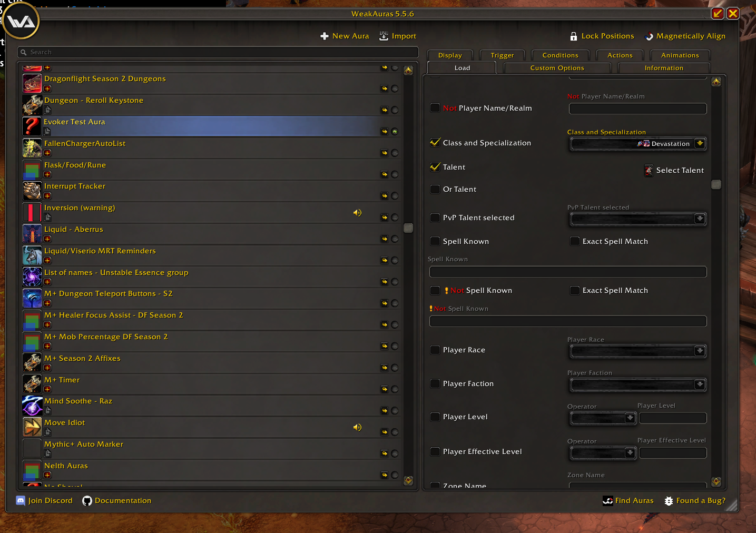Open the Devastation specialization dropdown
The width and height of the screenshot is (756, 533).
[x=700, y=143]
